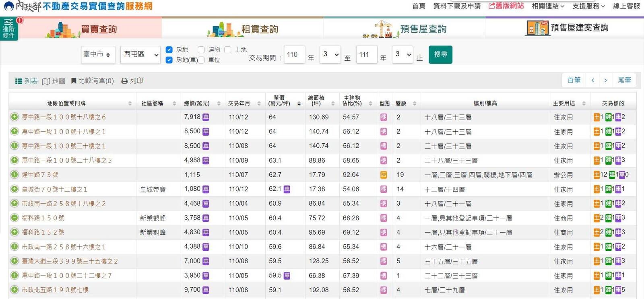Click the site logo 內政部不動產交易實價查詢服務網
This screenshot has height=299, width=644.
78,6
